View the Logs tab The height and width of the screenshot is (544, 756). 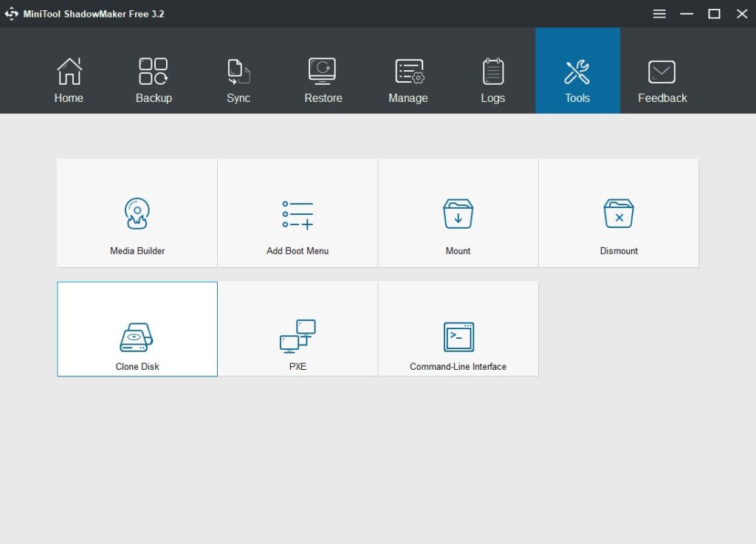493,81
